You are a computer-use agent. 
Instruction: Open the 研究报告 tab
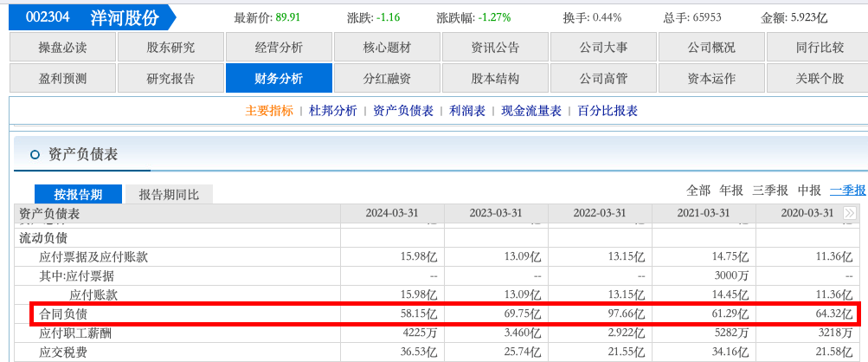pyautogui.click(x=170, y=78)
